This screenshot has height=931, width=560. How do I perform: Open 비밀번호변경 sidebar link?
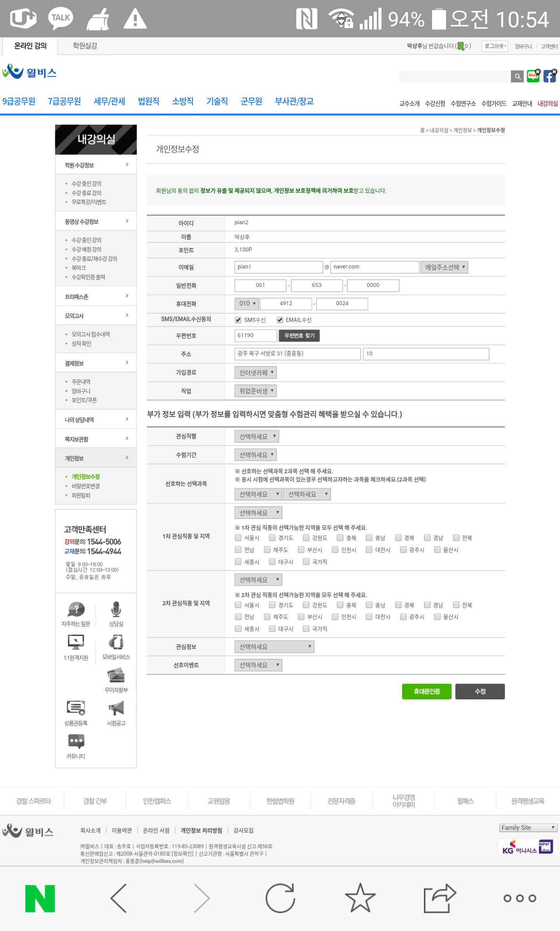(86, 486)
